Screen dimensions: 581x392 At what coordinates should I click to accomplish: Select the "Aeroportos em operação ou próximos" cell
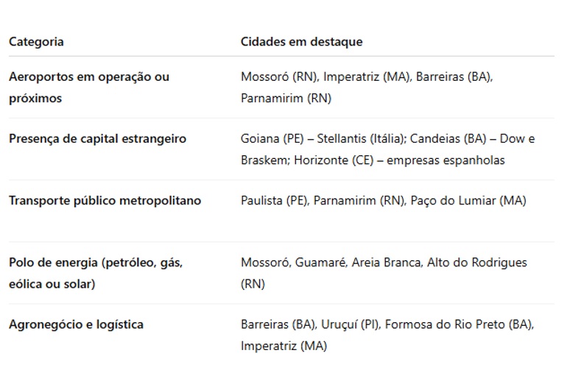[89, 88]
